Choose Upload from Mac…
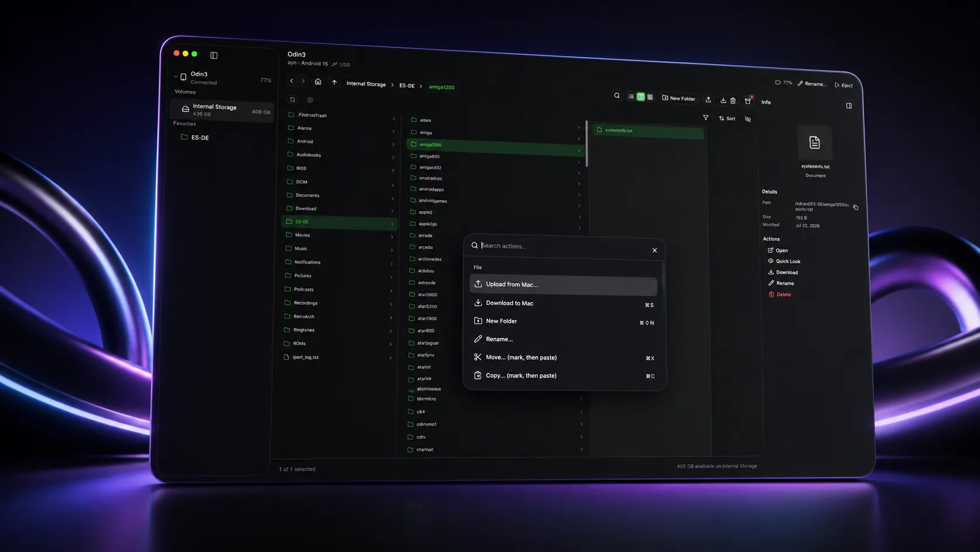 pos(563,285)
